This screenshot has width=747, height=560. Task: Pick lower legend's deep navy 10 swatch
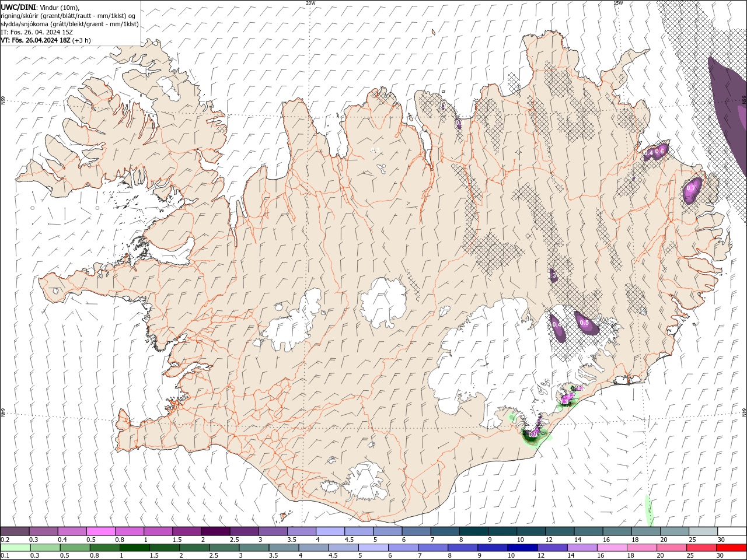coord(521,548)
